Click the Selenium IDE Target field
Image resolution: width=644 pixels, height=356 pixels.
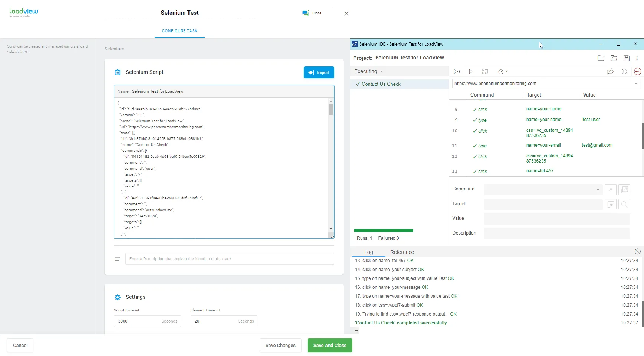(543, 204)
